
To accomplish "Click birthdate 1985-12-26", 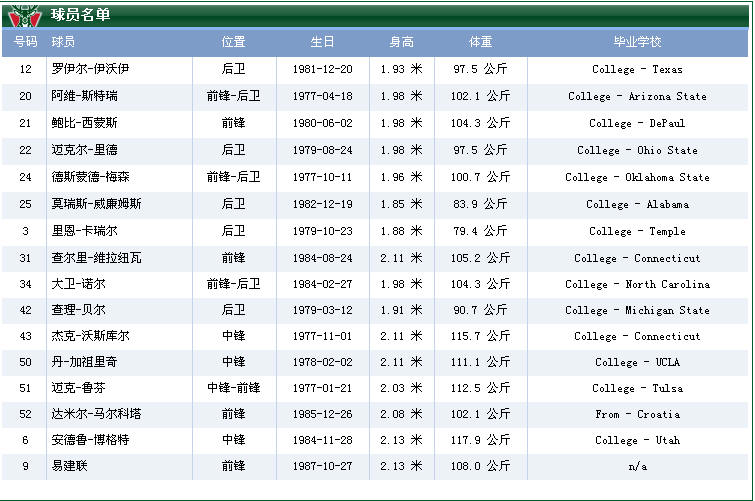I will pyautogui.click(x=323, y=414).
